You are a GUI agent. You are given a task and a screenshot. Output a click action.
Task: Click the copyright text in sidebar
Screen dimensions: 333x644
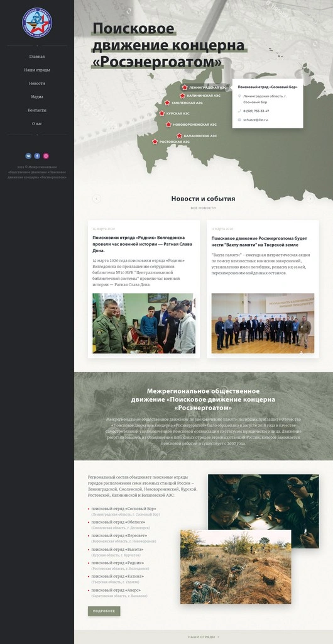point(37,172)
